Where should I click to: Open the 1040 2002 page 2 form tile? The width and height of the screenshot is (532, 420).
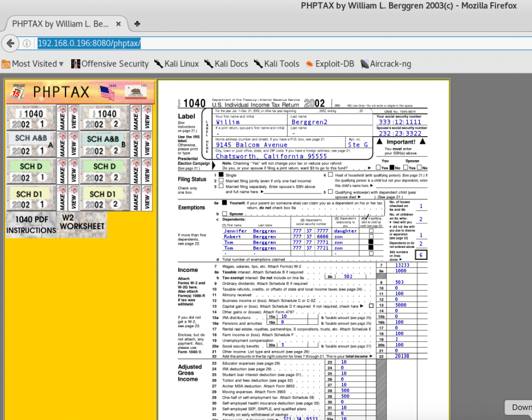105,118
